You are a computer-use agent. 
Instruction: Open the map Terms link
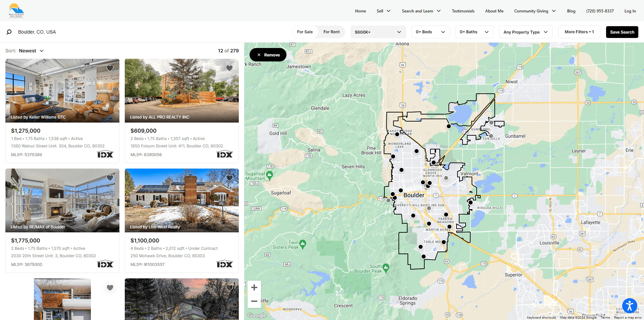pos(605,317)
